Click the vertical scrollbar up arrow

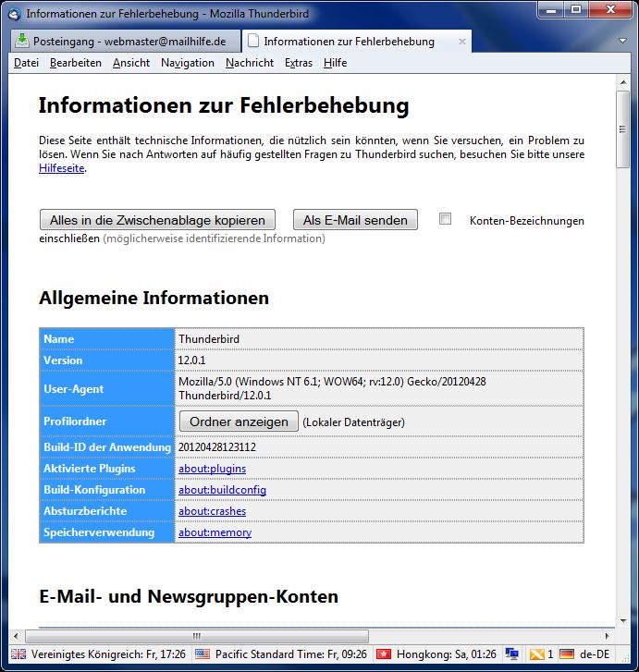point(623,82)
